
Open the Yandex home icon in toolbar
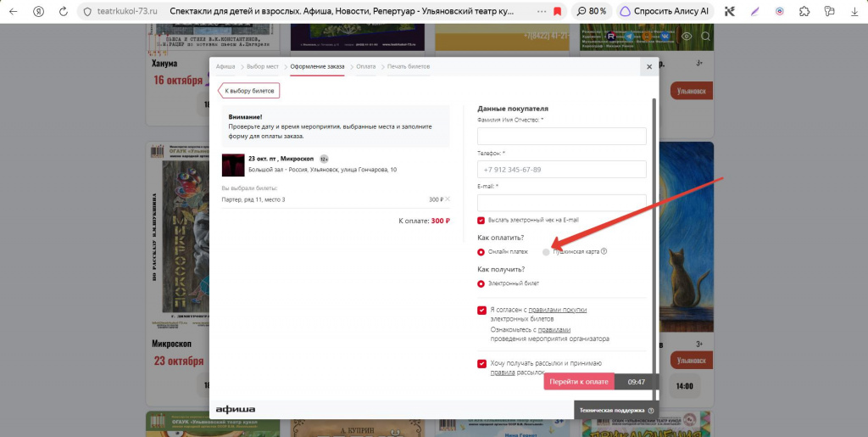pyautogui.click(x=38, y=11)
